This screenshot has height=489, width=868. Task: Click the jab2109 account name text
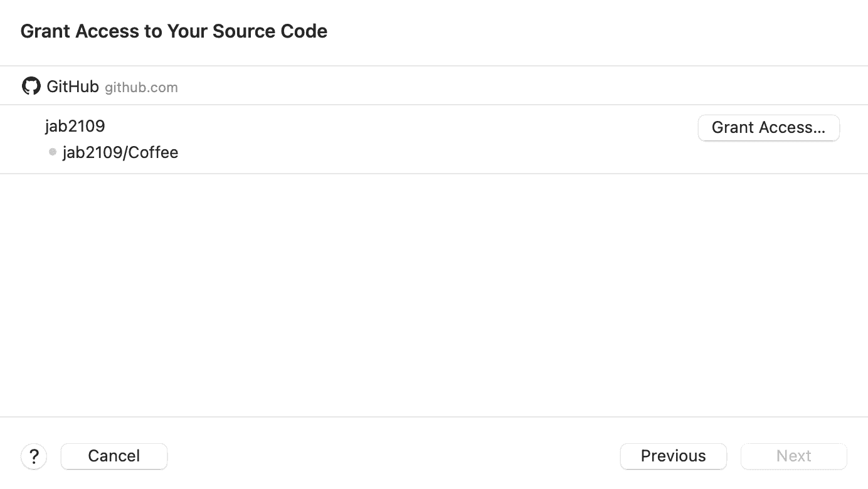tap(75, 126)
